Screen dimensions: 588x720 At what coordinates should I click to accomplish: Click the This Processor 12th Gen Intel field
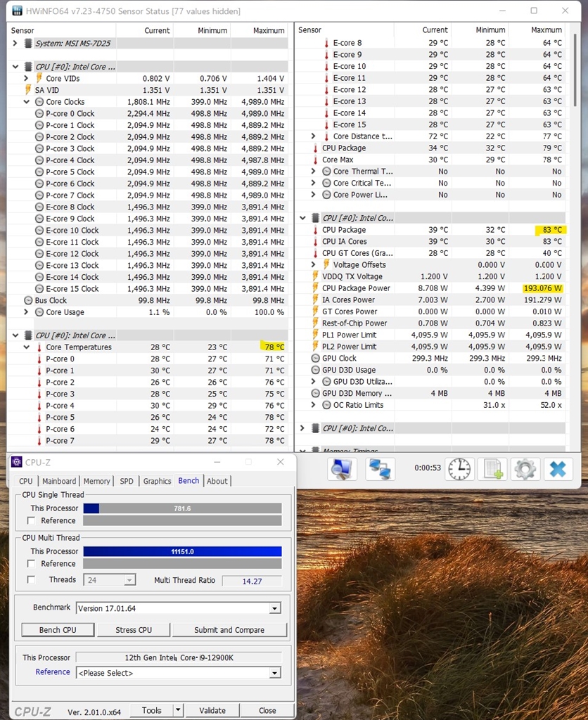[x=179, y=657]
